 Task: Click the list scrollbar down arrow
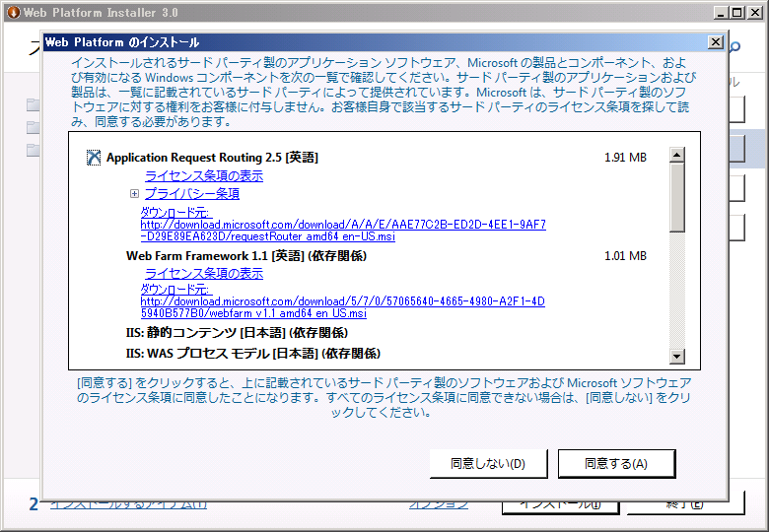(x=676, y=356)
